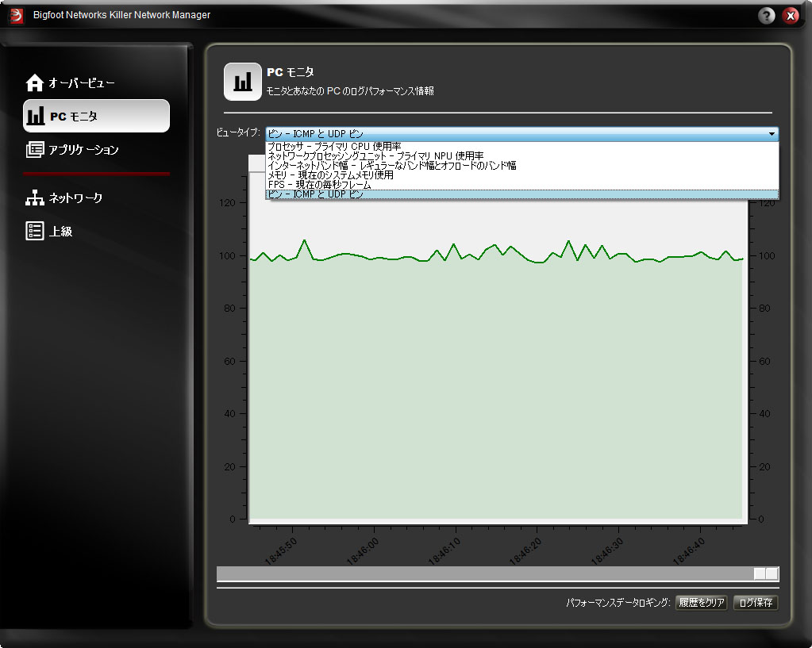812x648 pixels.
Task: Click the 履歴をクリア button
Action: [701, 603]
